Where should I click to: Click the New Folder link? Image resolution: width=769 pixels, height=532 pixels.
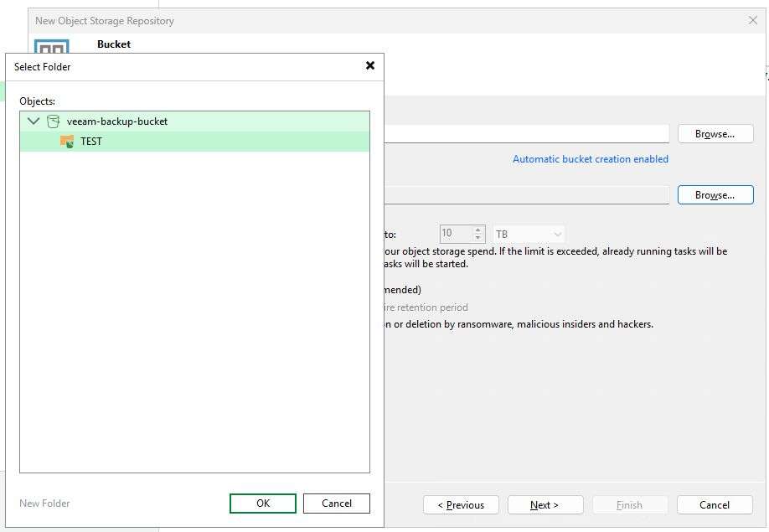[x=44, y=503]
